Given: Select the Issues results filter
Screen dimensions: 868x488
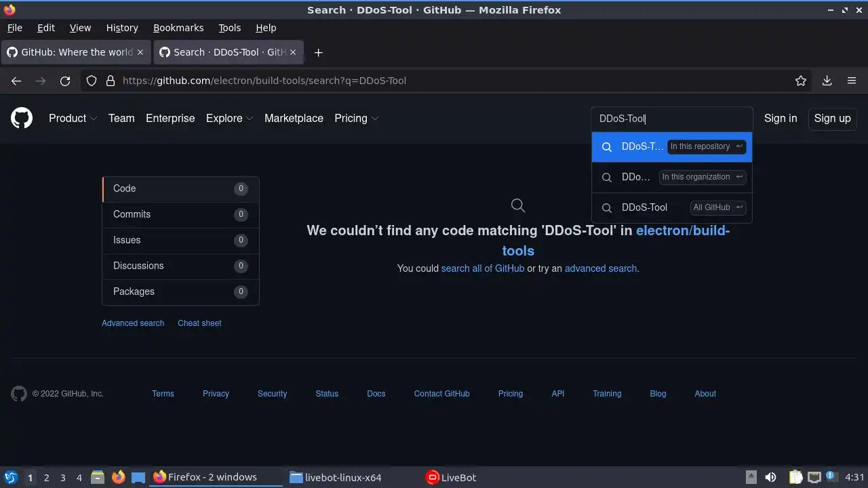Looking at the screenshot, I should (180, 240).
